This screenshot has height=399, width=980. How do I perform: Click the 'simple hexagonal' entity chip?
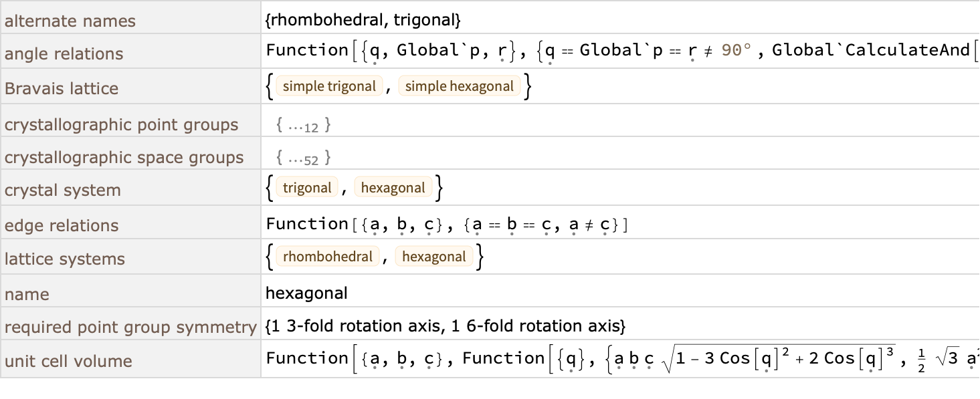click(x=459, y=86)
